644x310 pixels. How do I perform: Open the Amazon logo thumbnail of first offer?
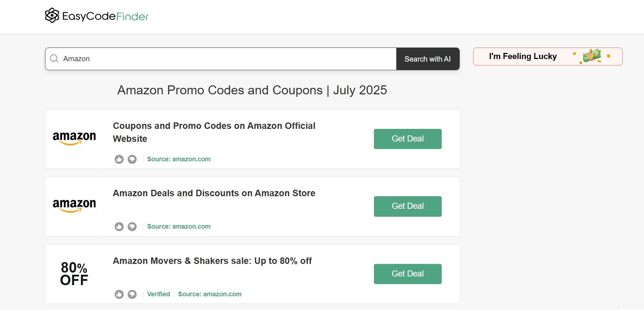click(74, 139)
